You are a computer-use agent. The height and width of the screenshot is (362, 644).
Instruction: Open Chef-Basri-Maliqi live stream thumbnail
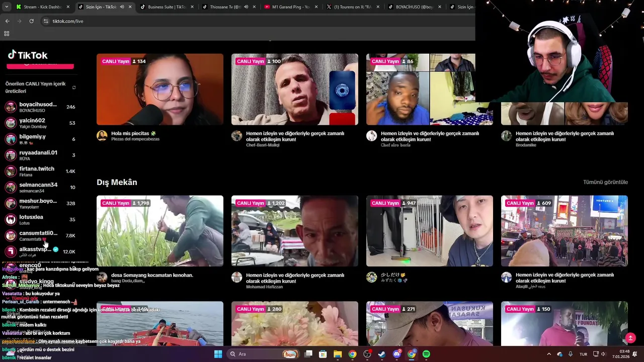click(x=295, y=89)
